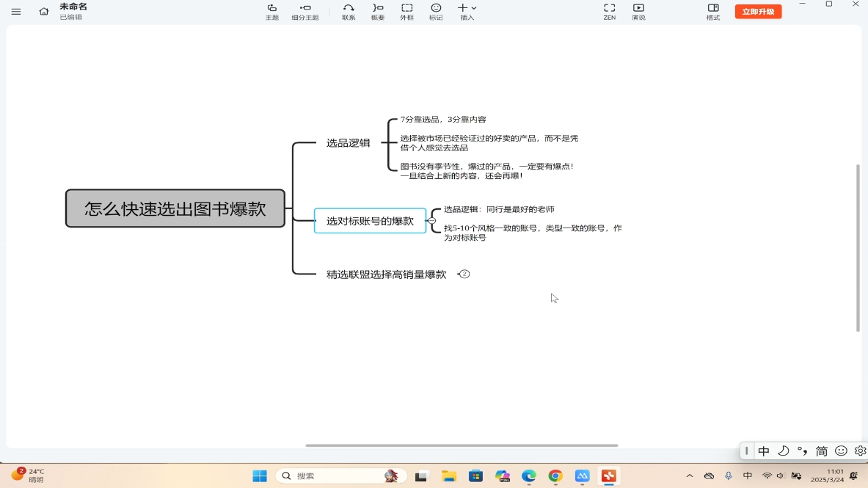Toggle the IME dark mode moon icon
Screen dimensions: 868x488
coord(784,451)
